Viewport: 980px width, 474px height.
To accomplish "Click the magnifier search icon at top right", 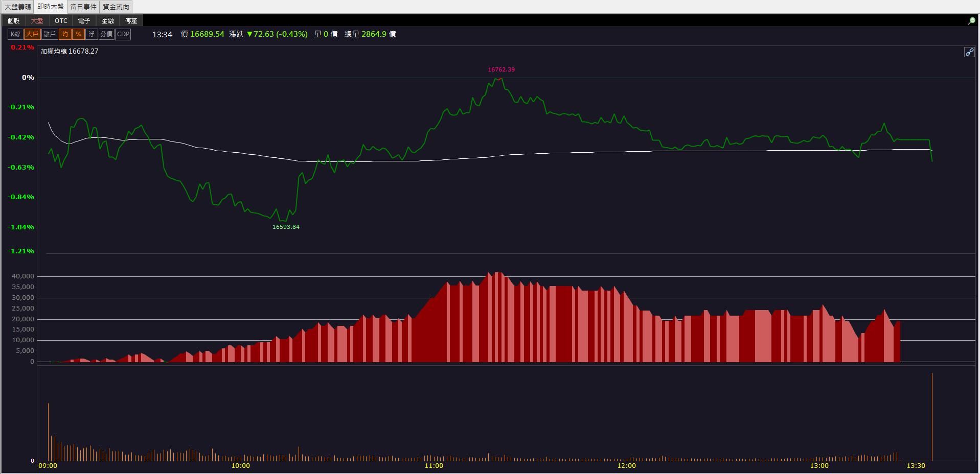I will coord(972,21).
